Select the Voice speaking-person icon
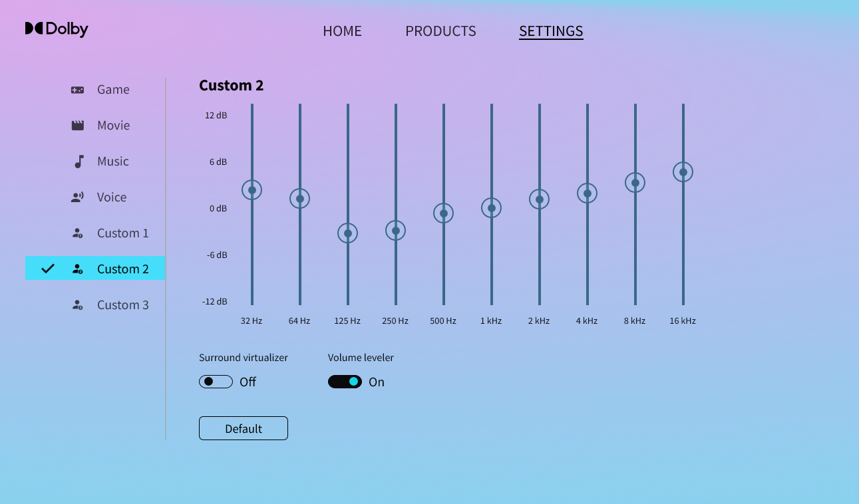The image size is (859, 504). [78, 197]
